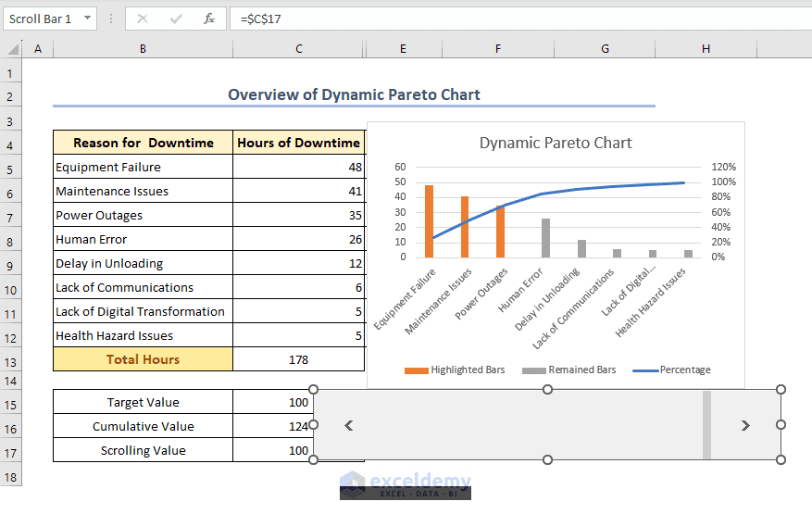This screenshot has height=514, width=812.
Task: Select the 'Maintenance Issues' cell
Action: [x=143, y=191]
